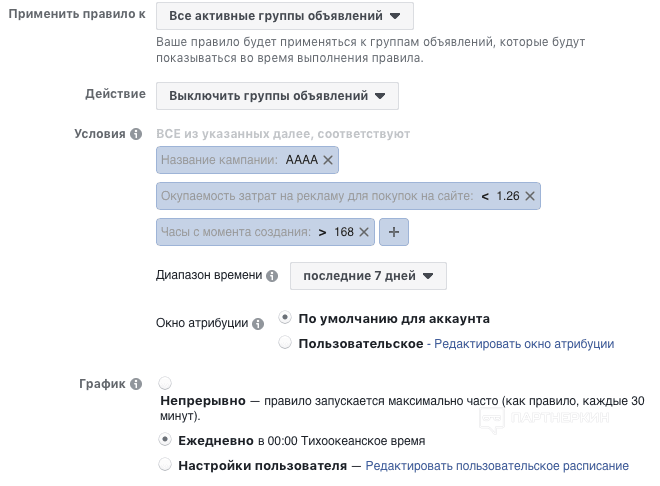Select the 'Непрерывно' schedule radio button
Screen dimensions: 660x486
click(165, 383)
